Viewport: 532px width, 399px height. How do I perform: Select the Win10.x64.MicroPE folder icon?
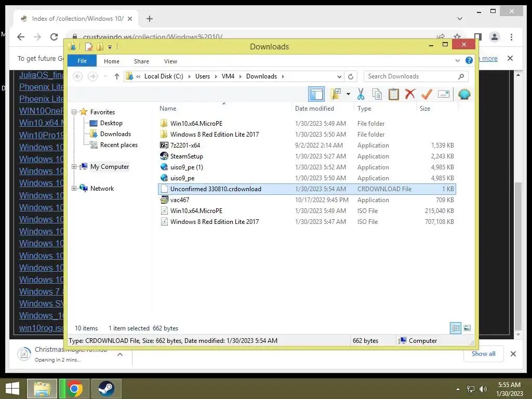point(164,124)
